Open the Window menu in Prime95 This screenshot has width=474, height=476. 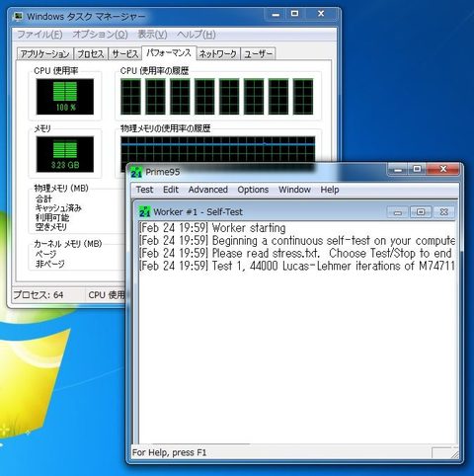click(294, 190)
